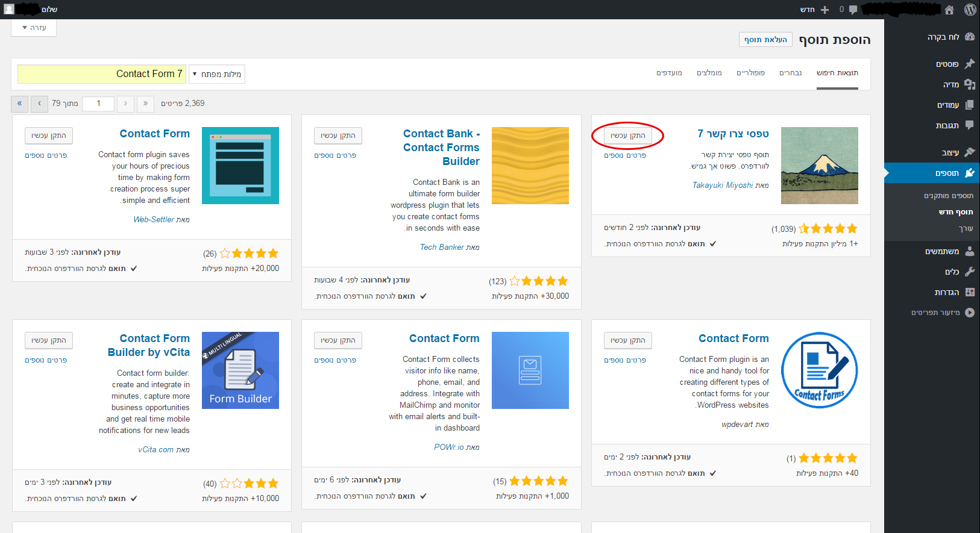Open the Media library icon in sidebar
Viewport: 980px width, 533px height.
(969, 84)
